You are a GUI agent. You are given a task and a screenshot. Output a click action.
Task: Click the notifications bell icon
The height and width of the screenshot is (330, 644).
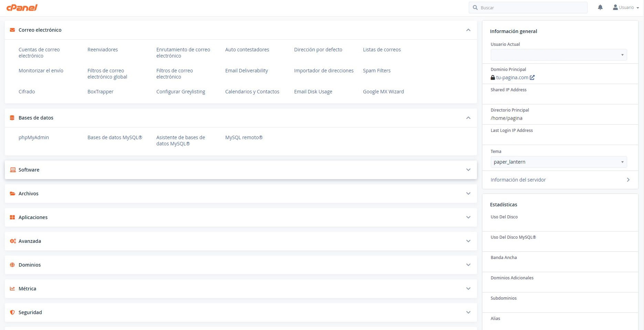coord(600,8)
